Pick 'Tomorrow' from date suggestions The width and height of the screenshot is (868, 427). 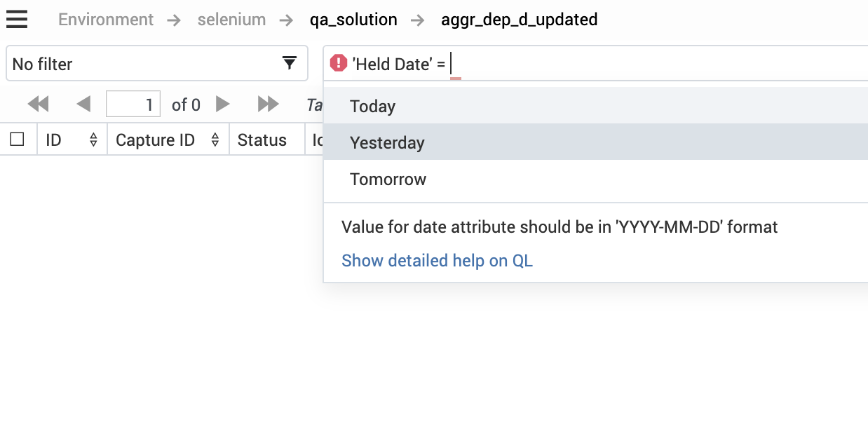pyautogui.click(x=388, y=179)
